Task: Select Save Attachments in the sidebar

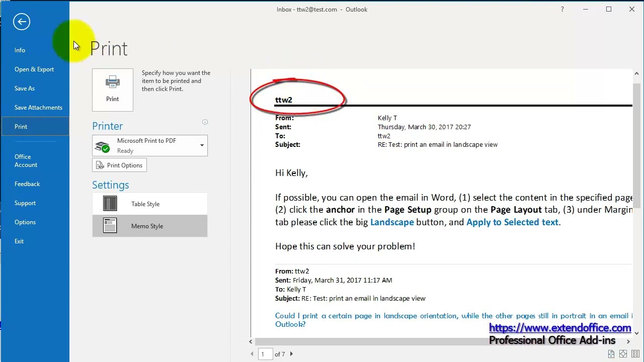Action: (38, 108)
